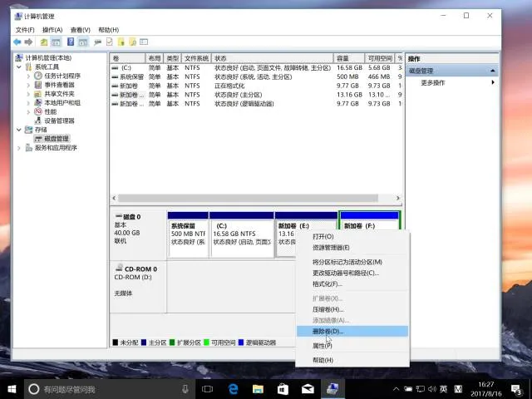Click the volume list scroll right arrow
Viewport: 532px width, 399px height.
point(398,198)
